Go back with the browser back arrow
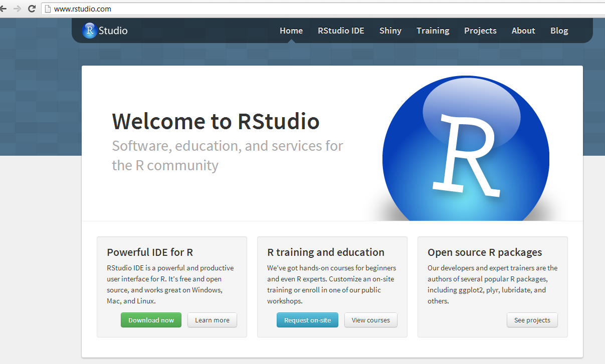The image size is (605, 364). point(3,9)
